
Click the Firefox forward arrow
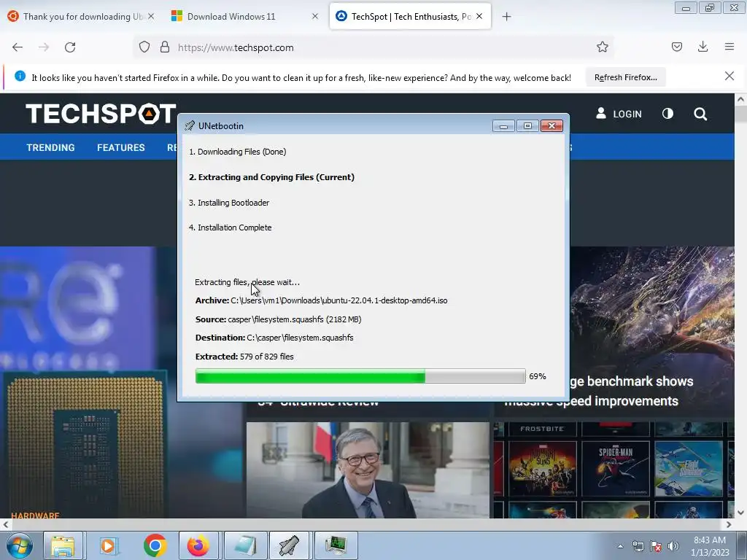[x=44, y=47]
